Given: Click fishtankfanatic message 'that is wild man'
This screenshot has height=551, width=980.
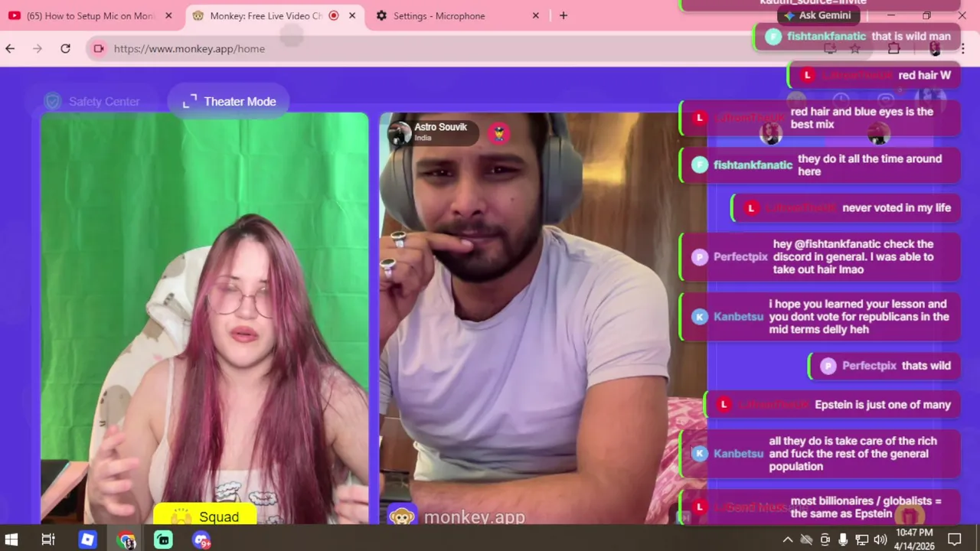Looking at the screenshot, I should point(857,36).
